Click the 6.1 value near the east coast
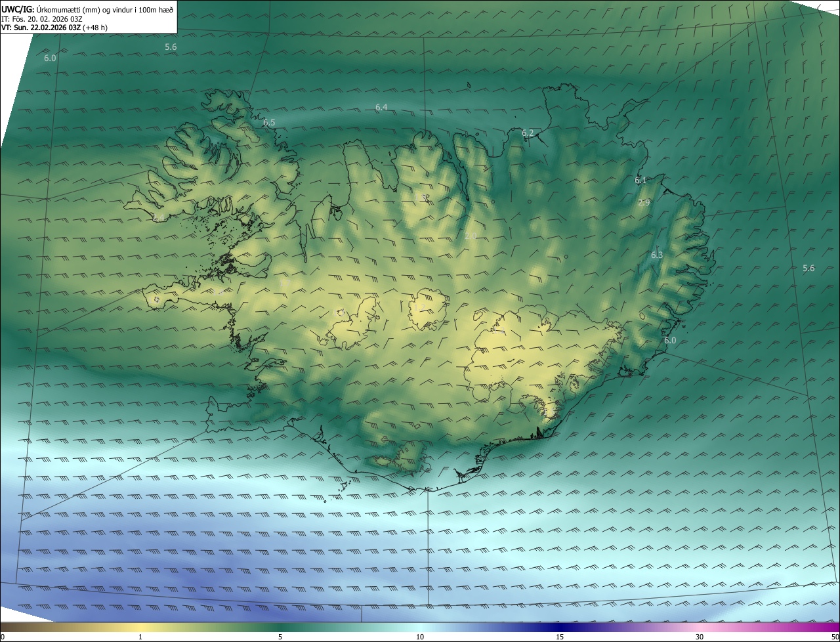 640,181
